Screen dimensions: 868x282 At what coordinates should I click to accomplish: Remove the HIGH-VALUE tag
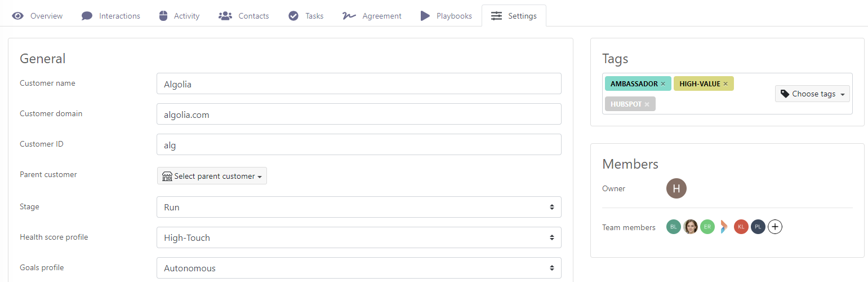point(725,84)
